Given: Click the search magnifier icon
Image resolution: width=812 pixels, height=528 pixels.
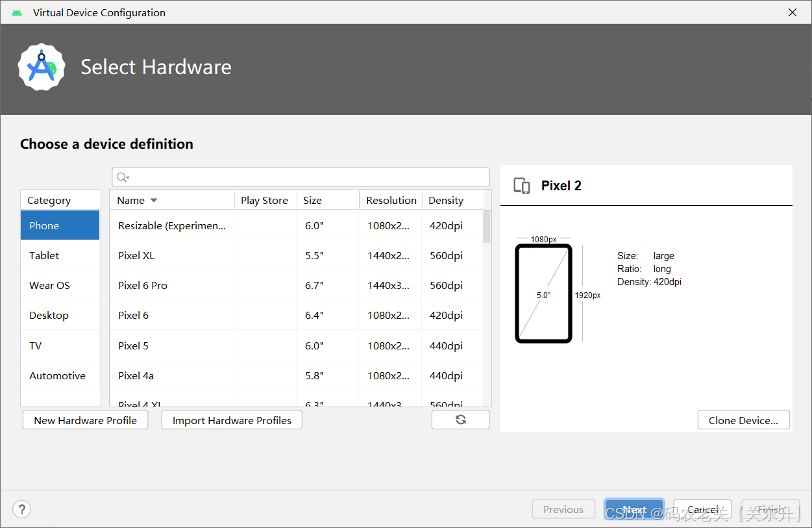Looking at the screenshot, I should [122, 177].
